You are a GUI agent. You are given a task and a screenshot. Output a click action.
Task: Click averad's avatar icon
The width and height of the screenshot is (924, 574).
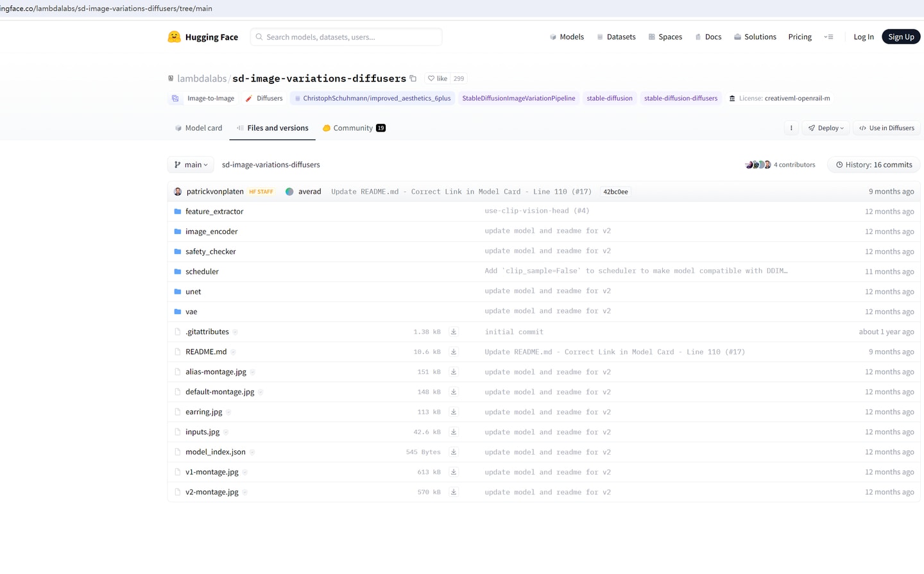(289, 192)
